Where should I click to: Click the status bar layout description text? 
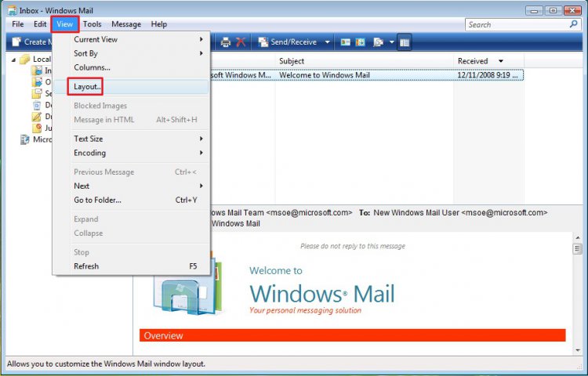coord(106,363)
